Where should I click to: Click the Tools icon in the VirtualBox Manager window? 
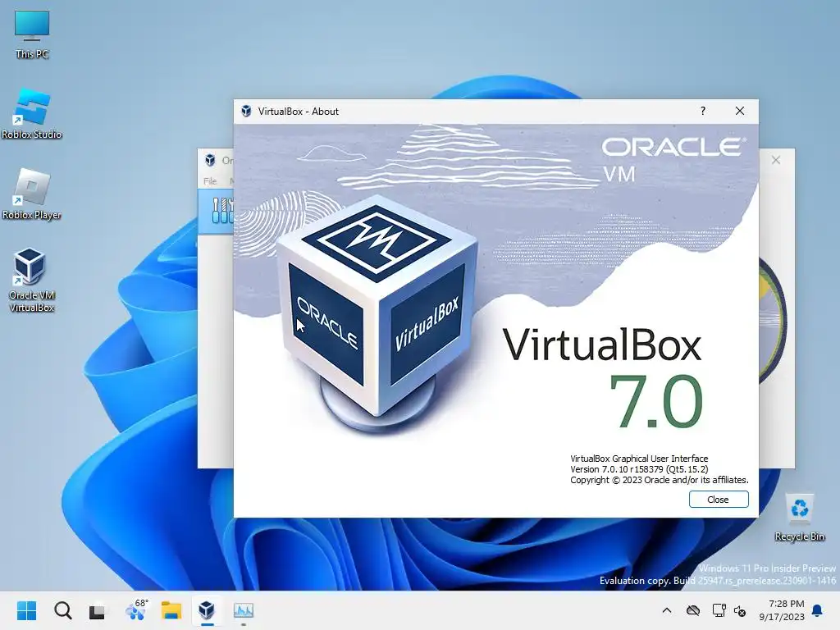tap(221, 211)
